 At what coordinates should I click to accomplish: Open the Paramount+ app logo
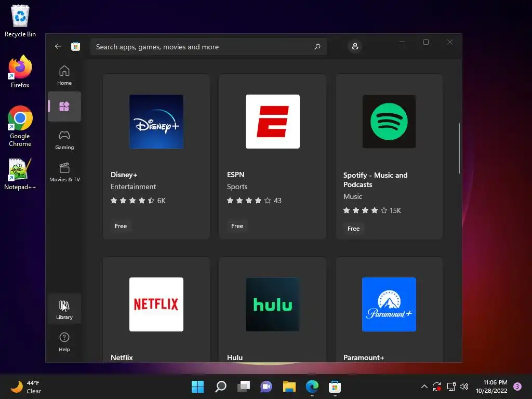[x=389, y=304]
